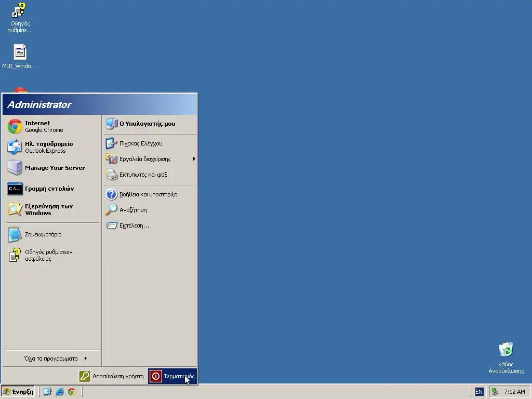
Task: Click the Run dialog icon
Action: coord(111,225)
